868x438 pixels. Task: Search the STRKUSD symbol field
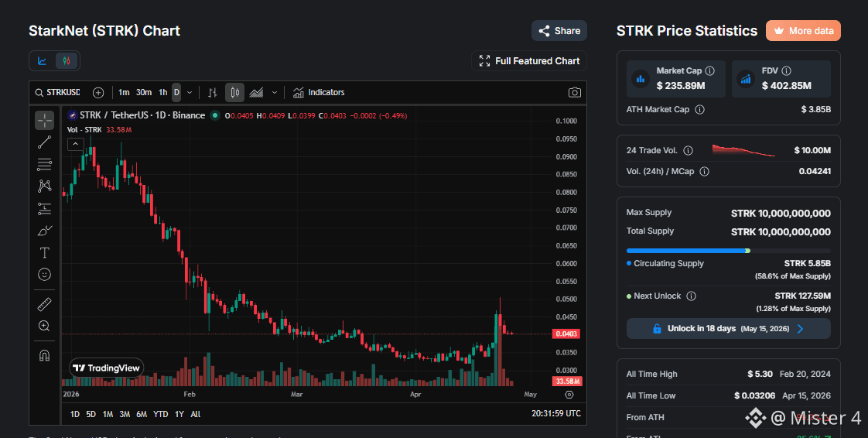tap(57, 92)
